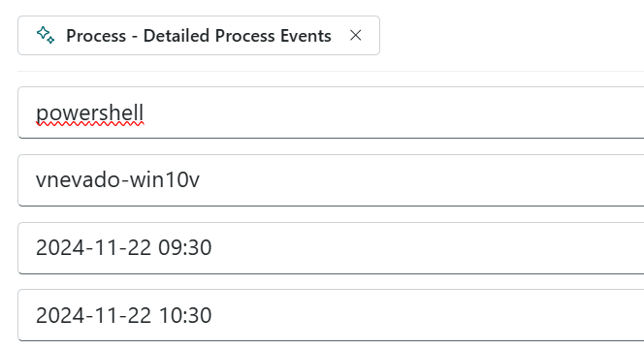
Task: Click the text vnevado-win10v
Action: (118, 180)
